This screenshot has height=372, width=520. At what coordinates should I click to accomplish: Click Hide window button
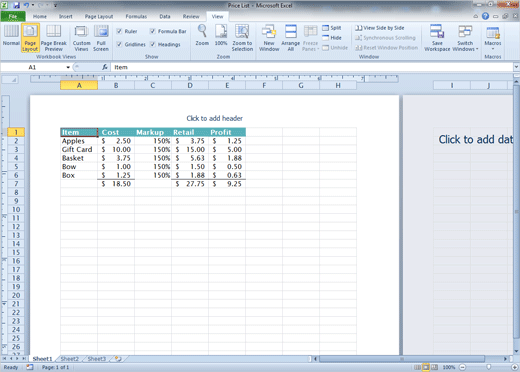click(x=332, y=38)
